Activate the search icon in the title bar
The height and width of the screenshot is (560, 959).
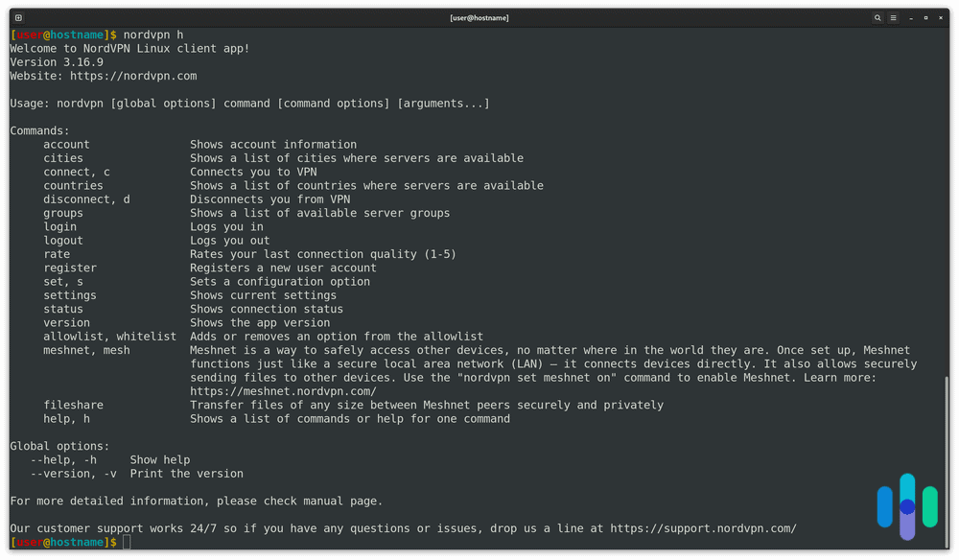point(877,17)
